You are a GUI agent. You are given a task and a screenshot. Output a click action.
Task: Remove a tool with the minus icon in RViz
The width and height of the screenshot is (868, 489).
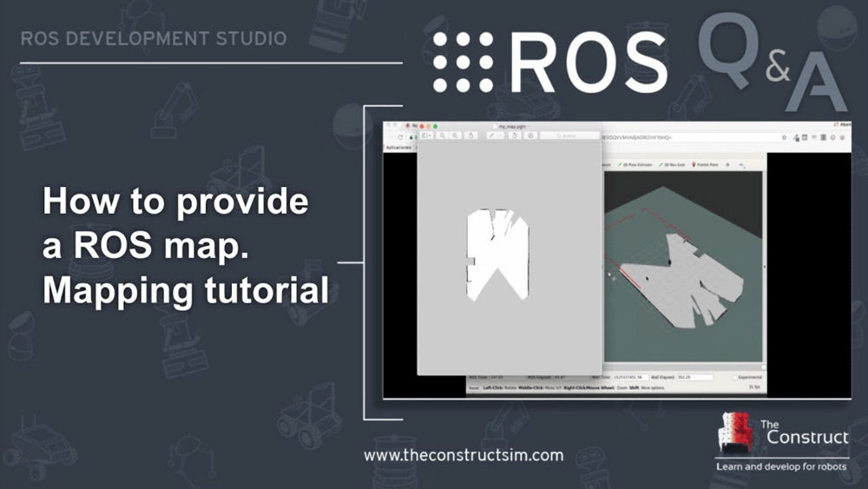coord(740,165)
